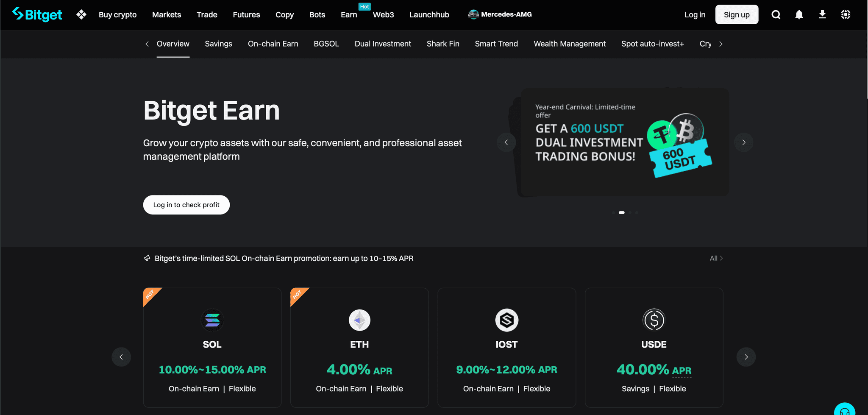Click USDE 40.00% APR text
The height and width of the screenshot is (415, 868).
[x=654, y=370]
